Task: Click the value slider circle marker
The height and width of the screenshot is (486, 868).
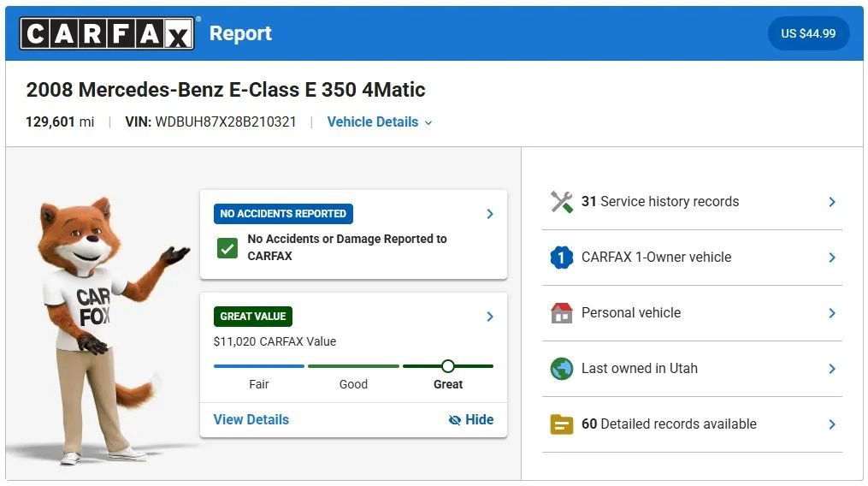Action: pyautogui.click(x=447, y=366)
